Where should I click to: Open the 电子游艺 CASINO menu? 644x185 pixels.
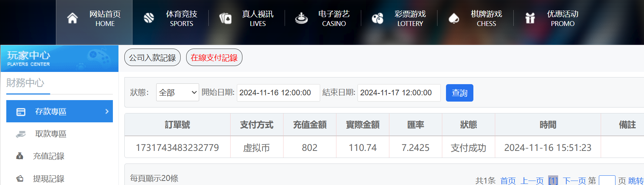point(323,18)
